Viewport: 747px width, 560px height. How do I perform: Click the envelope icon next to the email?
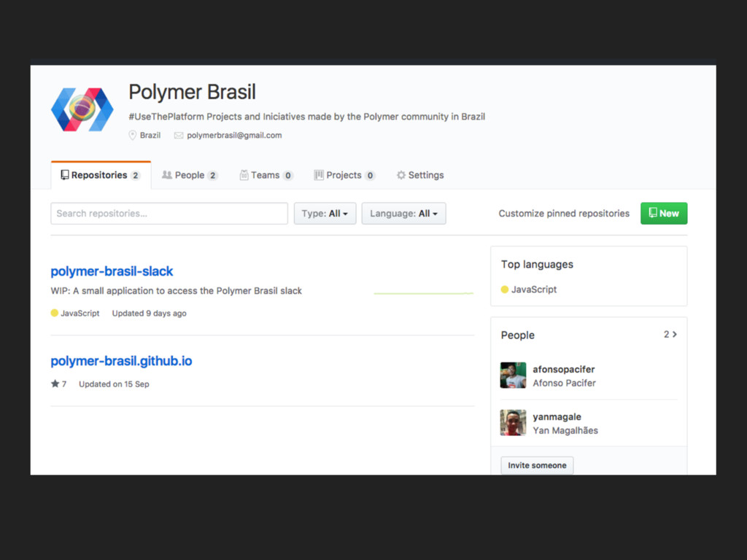(x=179, y=136)
